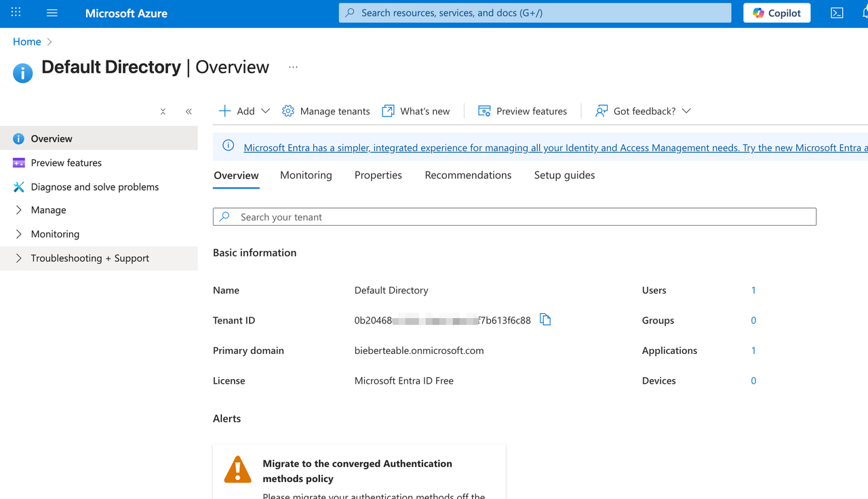868x499 pixels.
Task: Click What's new button
Action: pyautogui.click(x=416, y=111)
